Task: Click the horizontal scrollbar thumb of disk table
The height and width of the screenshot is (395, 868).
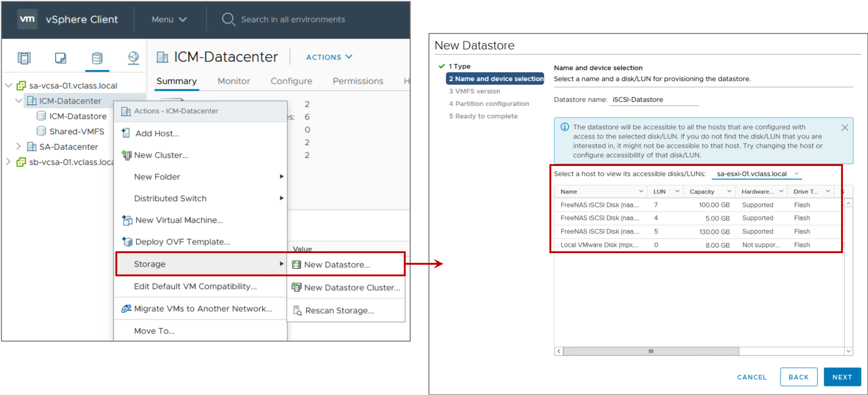Action: pos(651,351)
